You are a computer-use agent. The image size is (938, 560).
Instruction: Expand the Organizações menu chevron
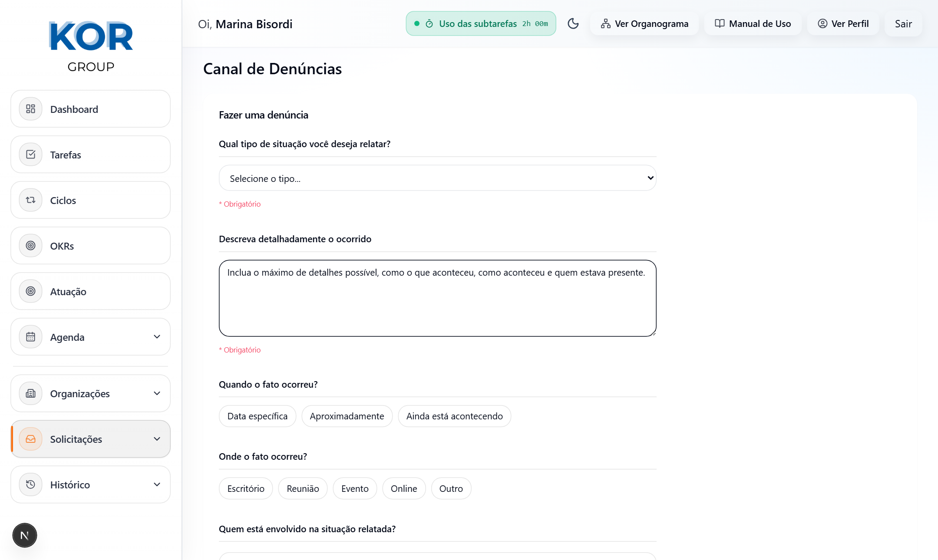tap(157, 393)
